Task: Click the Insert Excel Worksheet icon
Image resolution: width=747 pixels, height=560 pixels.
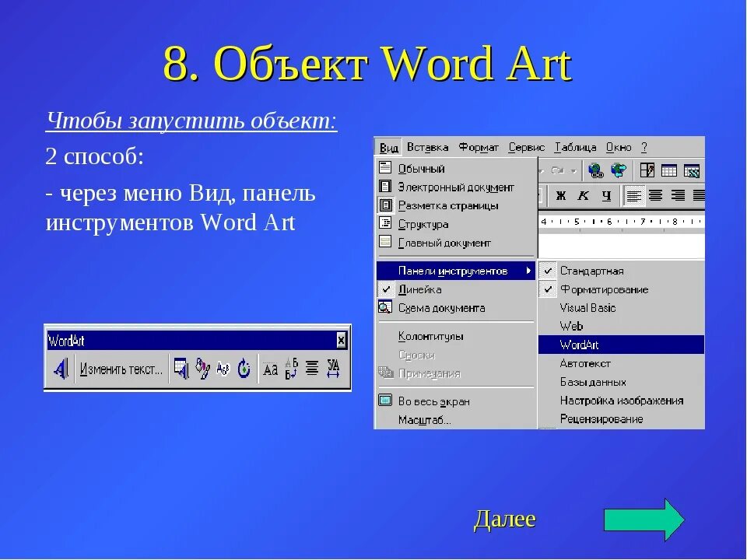Action: (691, 170)
